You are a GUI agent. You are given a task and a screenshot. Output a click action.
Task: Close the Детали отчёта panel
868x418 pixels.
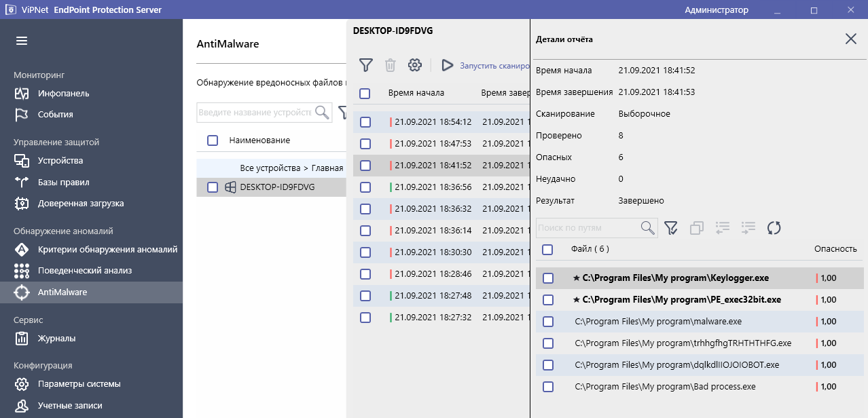point(850,39)
